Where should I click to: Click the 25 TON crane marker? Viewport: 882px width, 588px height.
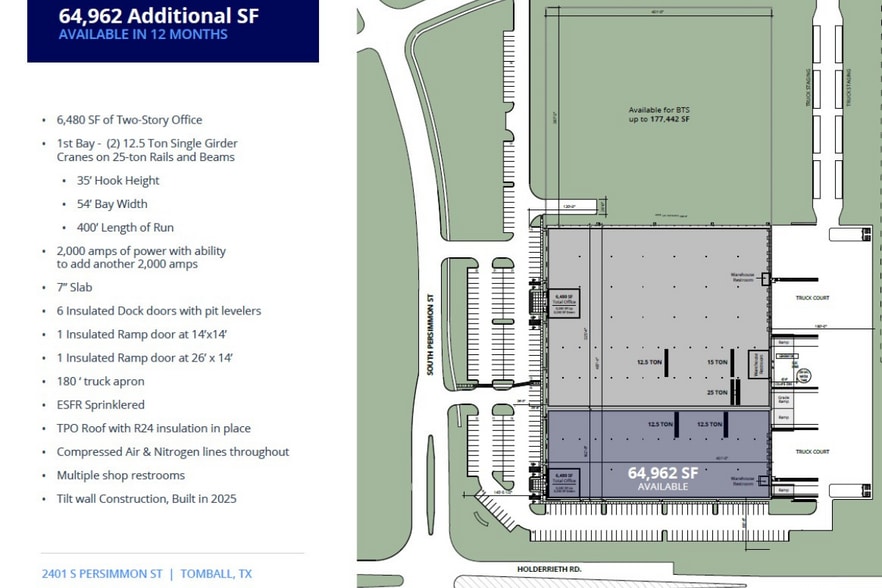tap(716, 392)
